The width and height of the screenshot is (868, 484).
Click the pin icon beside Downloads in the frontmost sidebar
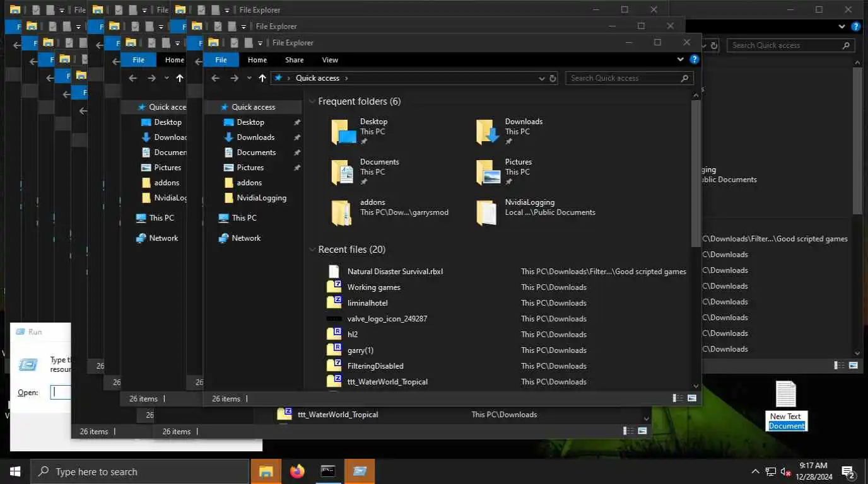(297, 137)
